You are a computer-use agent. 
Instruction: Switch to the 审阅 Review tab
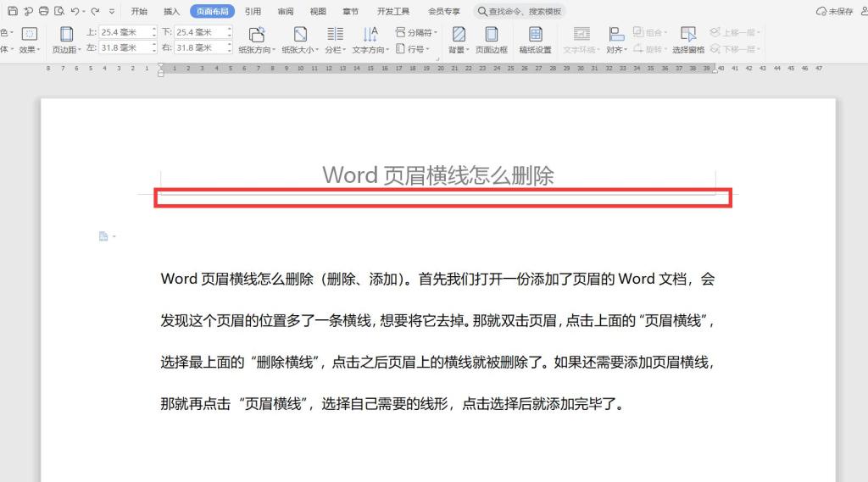(x=286, y=11)
